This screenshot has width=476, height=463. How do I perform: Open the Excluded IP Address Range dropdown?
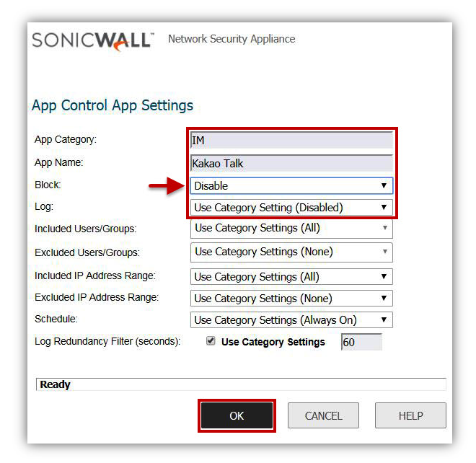[x=291, y=299]
